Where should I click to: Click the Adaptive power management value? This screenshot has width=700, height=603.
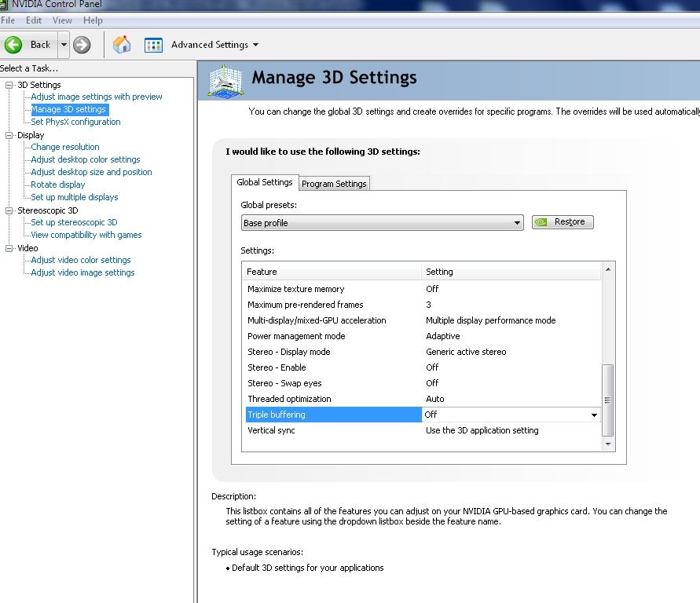click(443, 336)
